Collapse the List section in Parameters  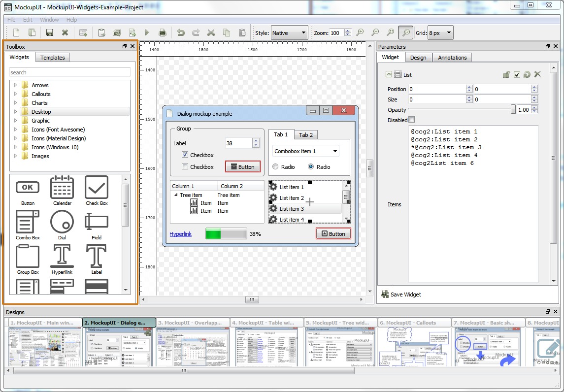[389, 74]
